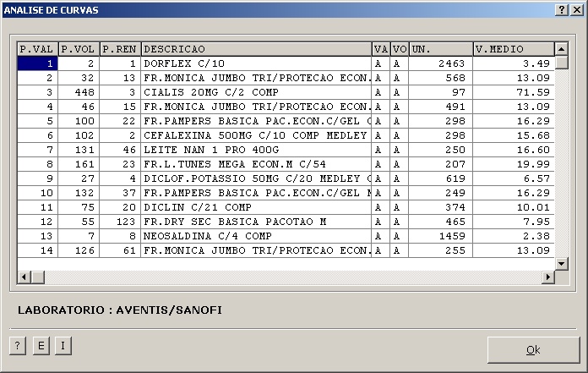Click the UN. value 568
588x373 pixels.
(x=455, y=78)
